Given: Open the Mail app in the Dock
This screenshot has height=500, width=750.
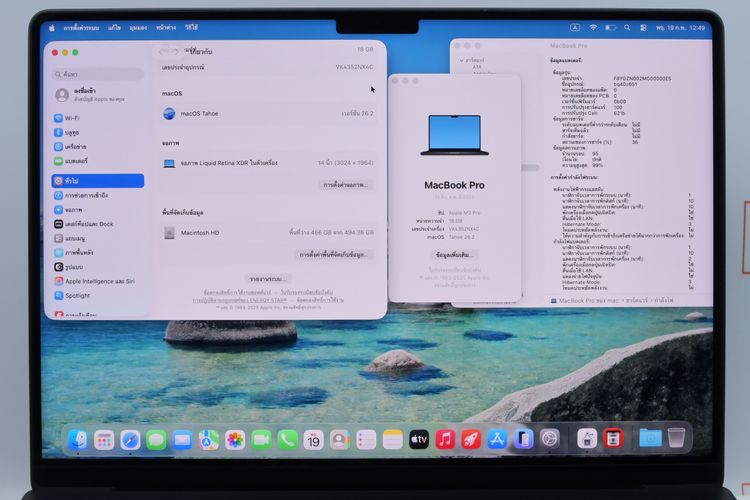Looking at the screenshot, I should pyautogui.click(x=183, y=439).
